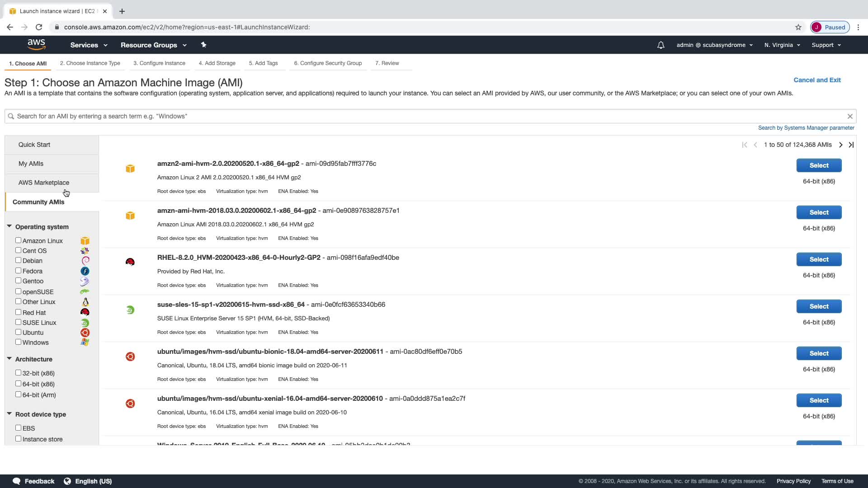Open the notifications bell icon

tap(660, 45)
